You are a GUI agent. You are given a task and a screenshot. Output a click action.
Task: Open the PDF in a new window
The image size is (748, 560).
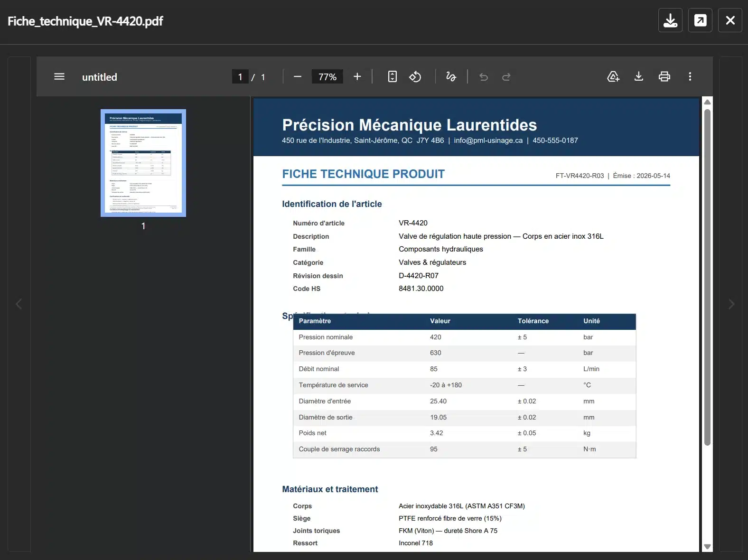coord(700,20)
